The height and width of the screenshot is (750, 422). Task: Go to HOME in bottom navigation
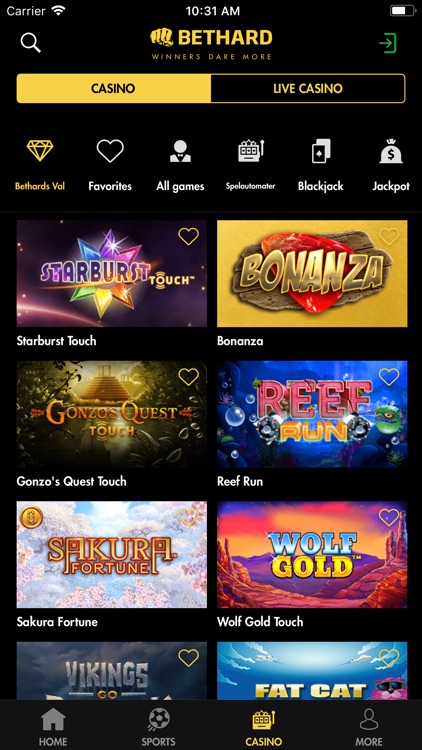(x=53, y=727)
